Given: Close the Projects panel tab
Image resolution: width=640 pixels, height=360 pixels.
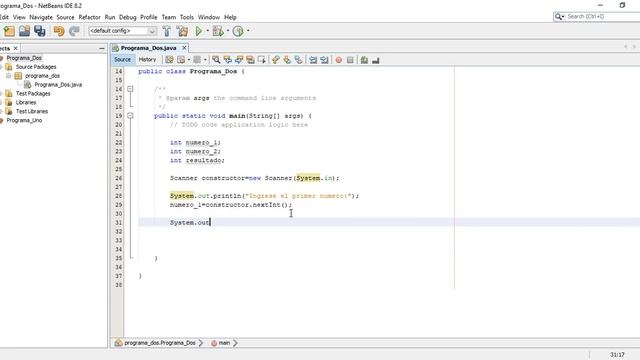Looking at the screenshot, I should tap(16, 48).
